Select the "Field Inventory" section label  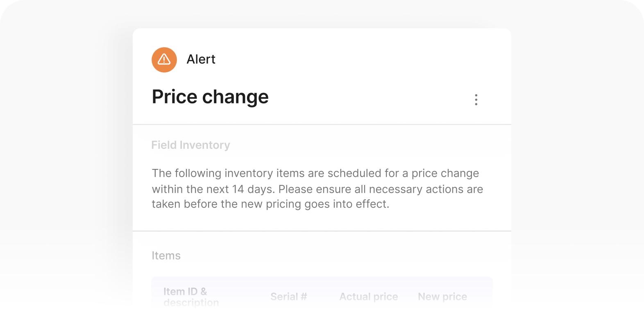pyautogui.click(x=190, y=145)
